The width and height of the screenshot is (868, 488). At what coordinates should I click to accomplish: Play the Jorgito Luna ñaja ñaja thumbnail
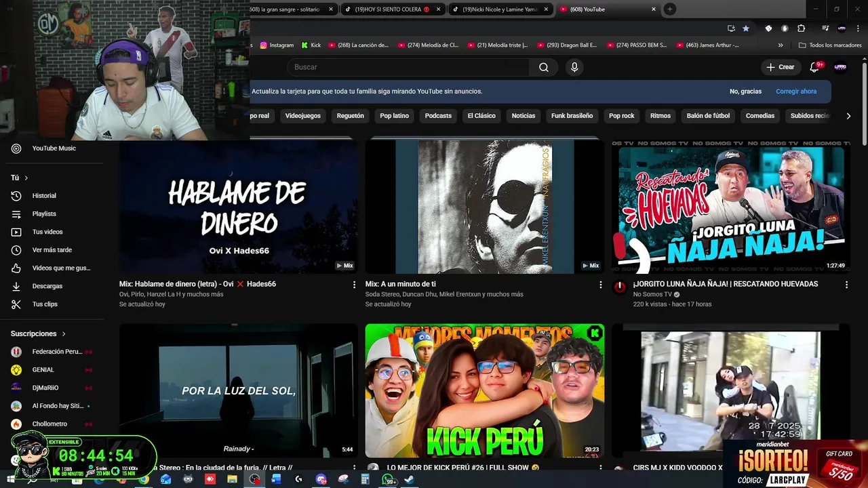pos(730,207)
